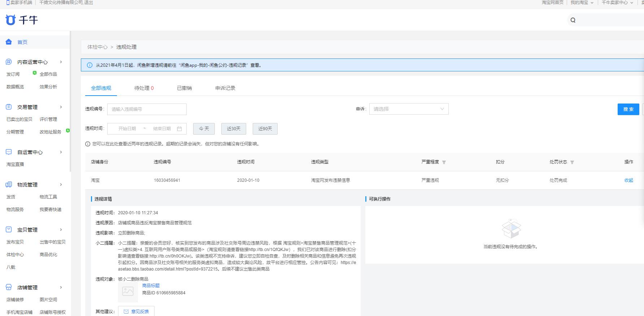Screen dimensions: 644x316
Task: Open 出售中的宝贝 in sidebar
Action: point(53,242)
